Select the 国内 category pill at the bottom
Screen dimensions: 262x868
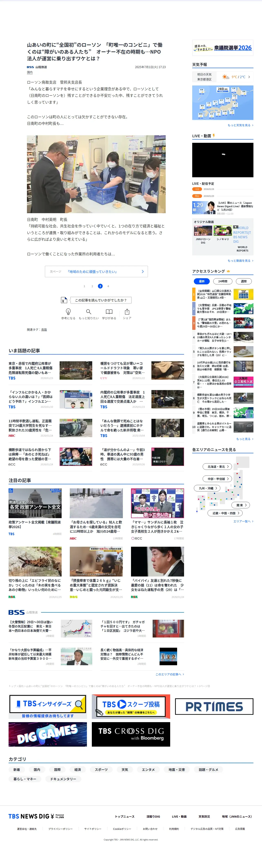coord(37,770)
